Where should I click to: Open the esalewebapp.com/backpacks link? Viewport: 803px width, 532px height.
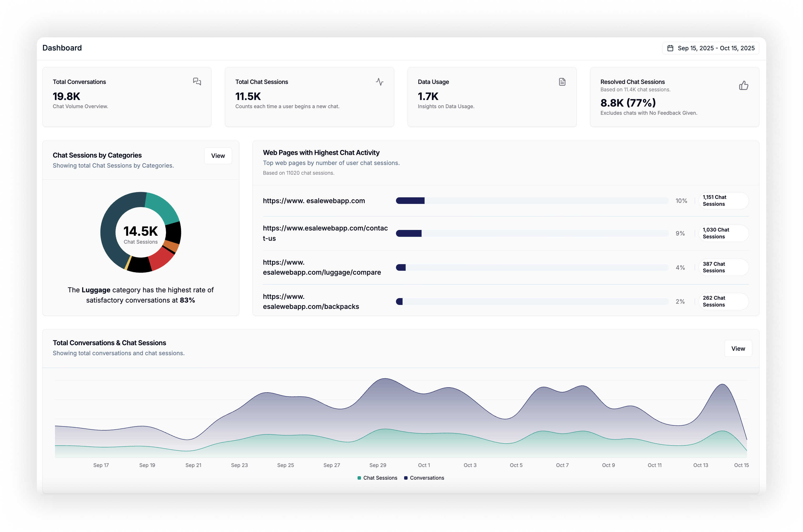pos(311,301)
